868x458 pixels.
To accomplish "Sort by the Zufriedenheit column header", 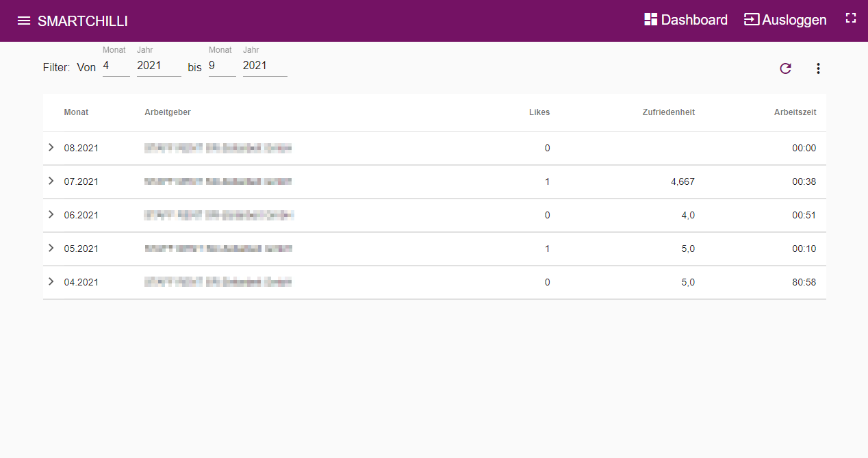I will pos(668,112).
